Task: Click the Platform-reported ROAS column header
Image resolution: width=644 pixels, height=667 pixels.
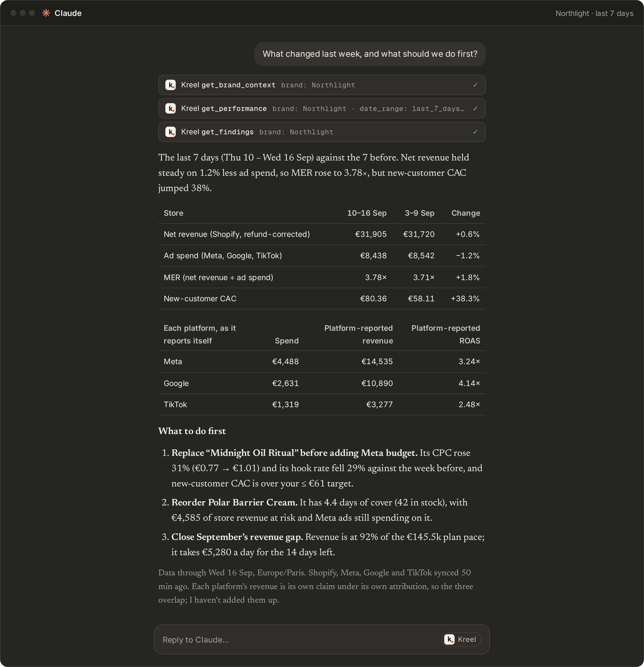Action: coord(445,334)
